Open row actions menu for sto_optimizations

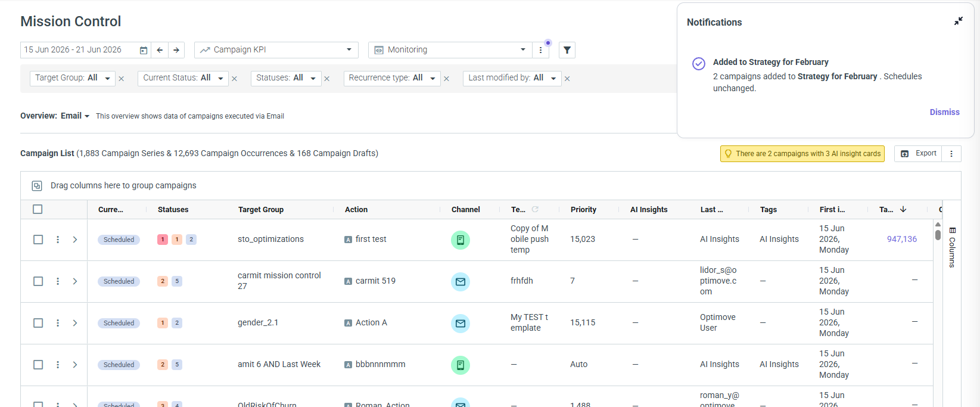tap(58, 240)
